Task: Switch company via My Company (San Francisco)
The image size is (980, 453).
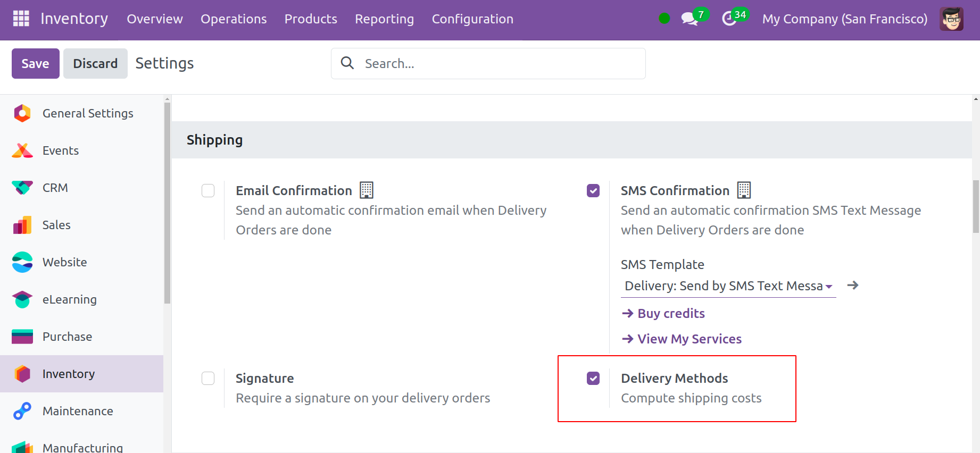Action: click(844, 19)
